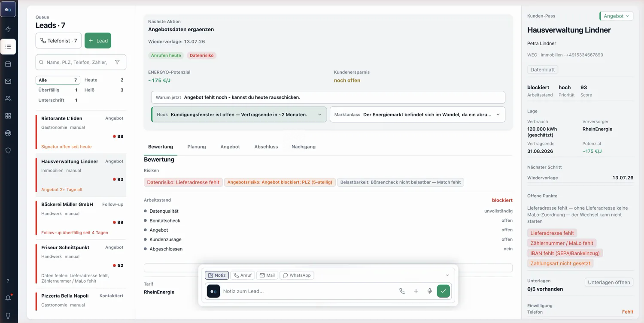This screenshot has height=323, width=644.
Task: Open the round ball icon above the shield
Action: click(8, 133)
